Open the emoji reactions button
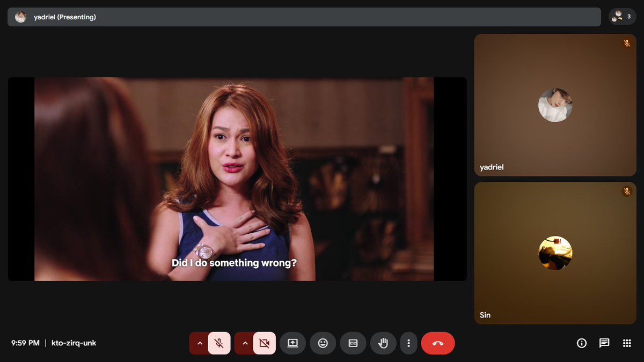The height and width of the screenshot is (362, 644). click(x=323, y=343)
